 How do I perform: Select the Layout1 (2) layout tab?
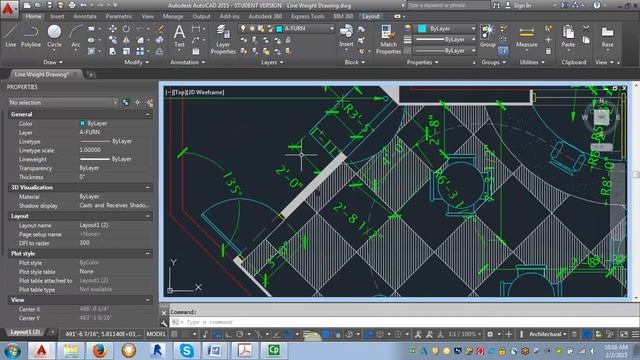[25, 332]
